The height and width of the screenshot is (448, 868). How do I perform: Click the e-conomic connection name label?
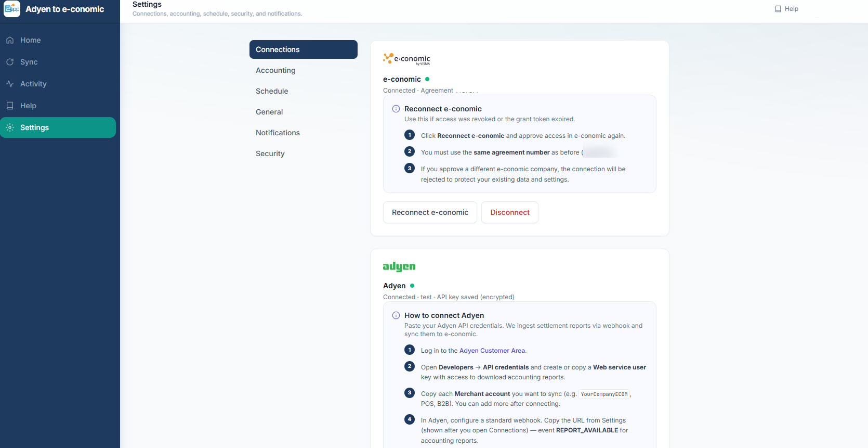(x=402, y=79)
